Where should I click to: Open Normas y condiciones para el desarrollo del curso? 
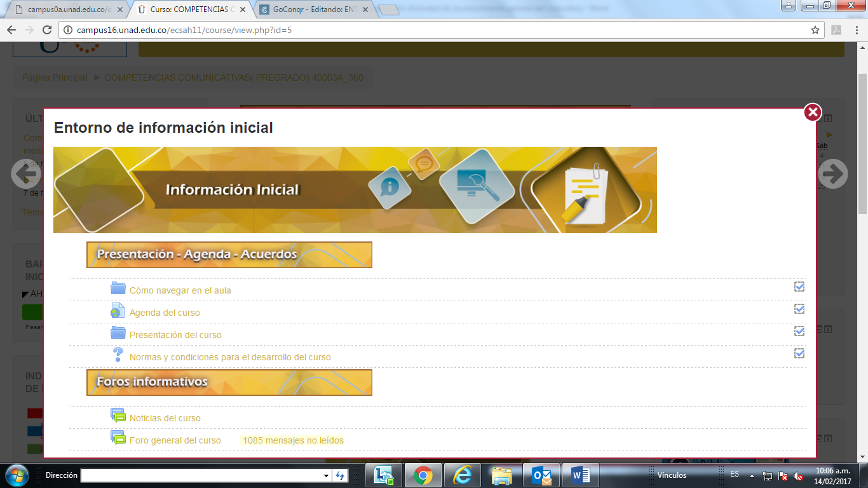click(x=230, y=357)
